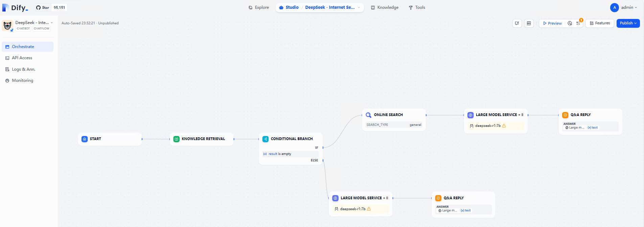Click the lower Large Model Service LLM icon
Image resolution: width=644 pixels, height=227 pixels.
click(335, 198)
